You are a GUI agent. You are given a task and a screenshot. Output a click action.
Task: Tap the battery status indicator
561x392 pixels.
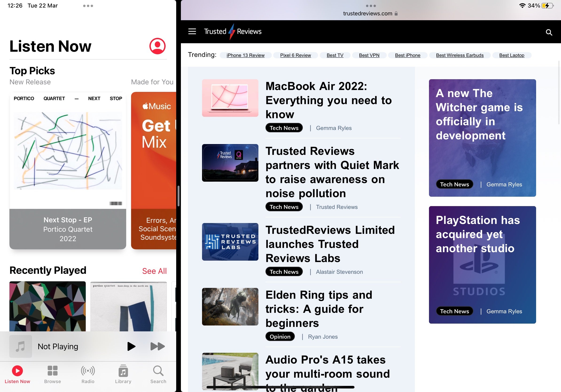[548, 6]
